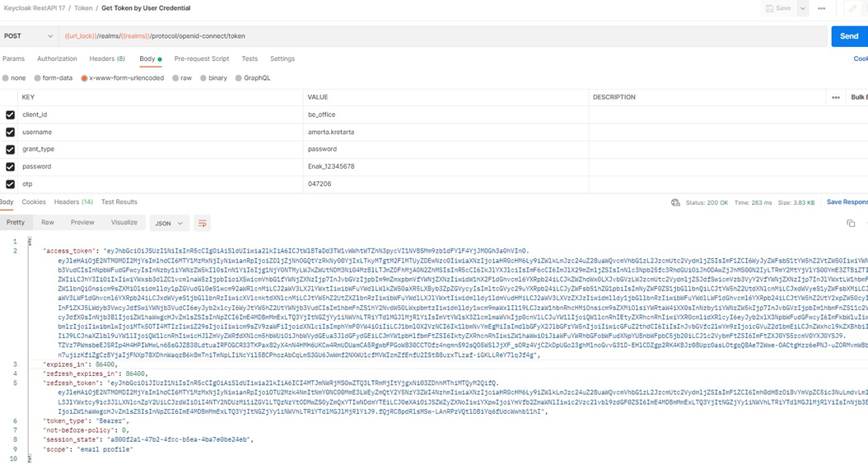Open the Headers (8) tab

[107, 58]
